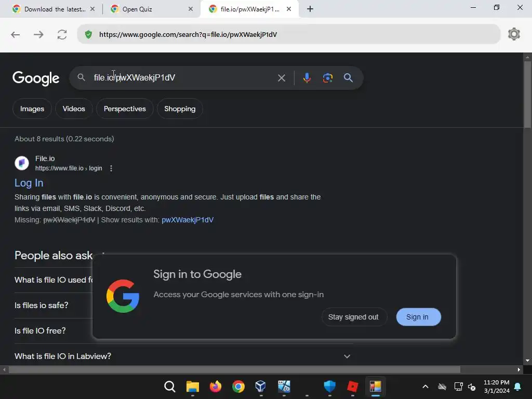The width and height of the screenshot is (532, 399).
Task: Reload the page with the refresh icon
Action: (x=62, y=35)
